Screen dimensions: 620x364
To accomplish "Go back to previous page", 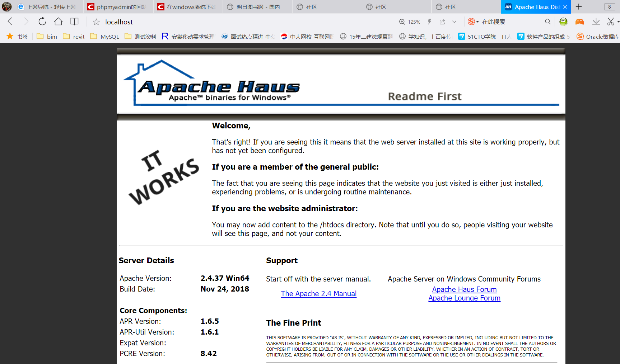I will [x=10, y=22].
